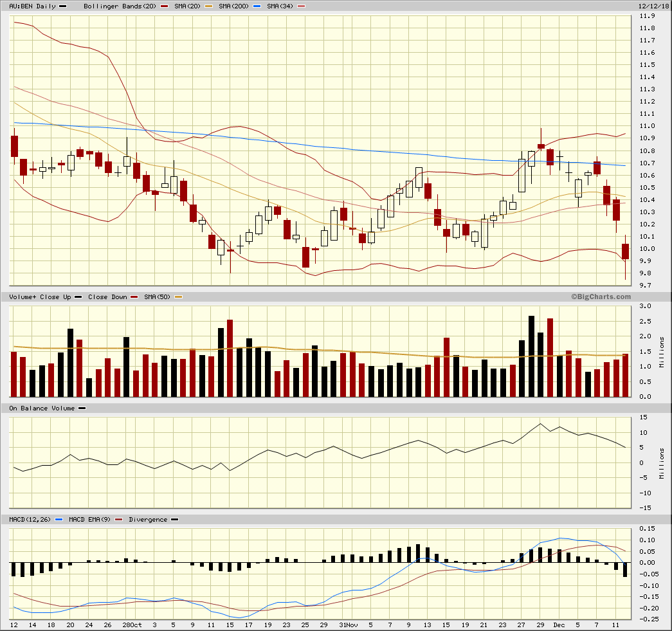Select the Close Down legend label

point(107,297)
